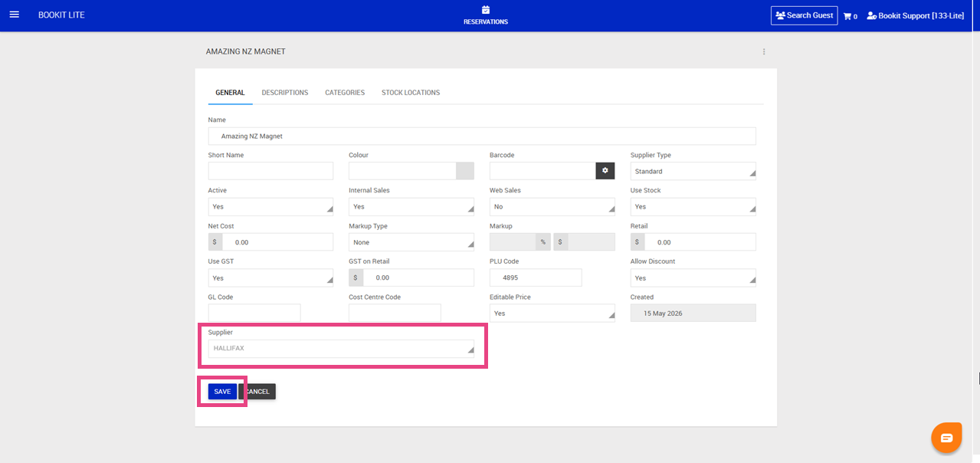Switch to the Stock Locations tab
980x463 pixels.
[x=411, y=93]
